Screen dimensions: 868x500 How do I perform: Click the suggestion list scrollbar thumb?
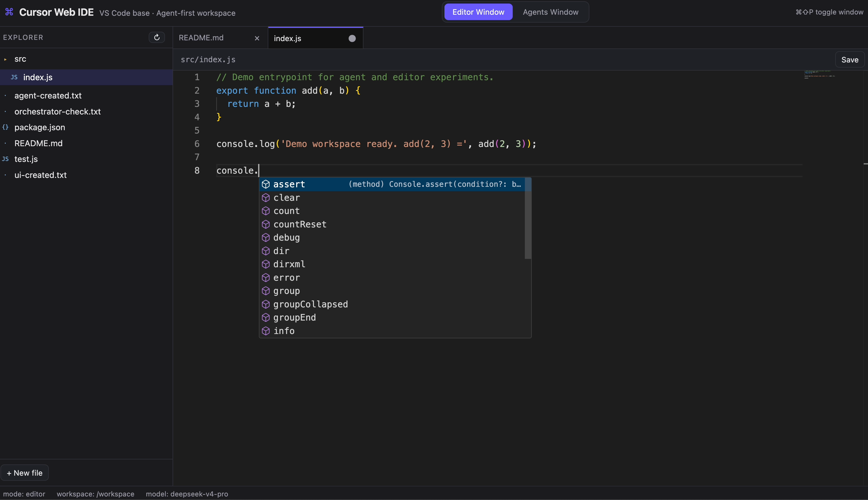(x=528, y=219)
